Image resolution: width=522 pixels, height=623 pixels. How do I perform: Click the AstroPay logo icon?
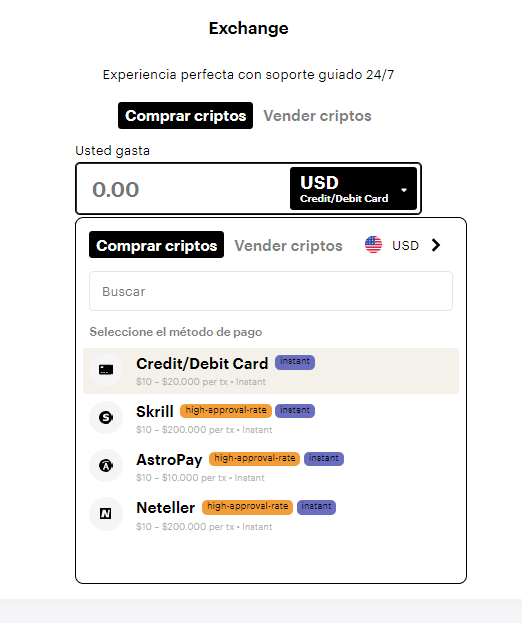coord(106,466)
